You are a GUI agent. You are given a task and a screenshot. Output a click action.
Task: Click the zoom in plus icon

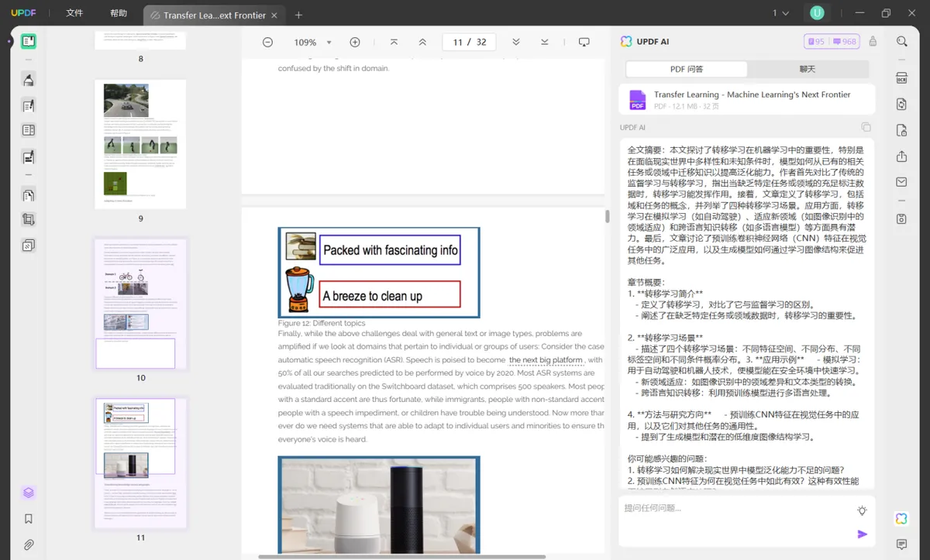[355, 42]
